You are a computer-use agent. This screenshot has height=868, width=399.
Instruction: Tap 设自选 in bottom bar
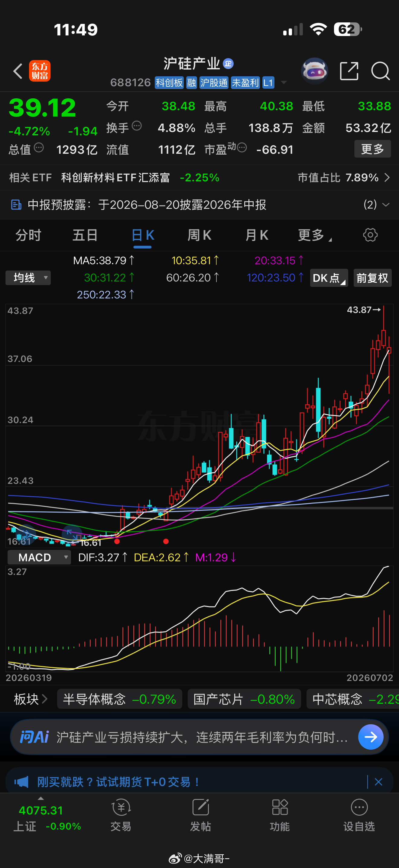pyautogui.click(x=359, y=815)
